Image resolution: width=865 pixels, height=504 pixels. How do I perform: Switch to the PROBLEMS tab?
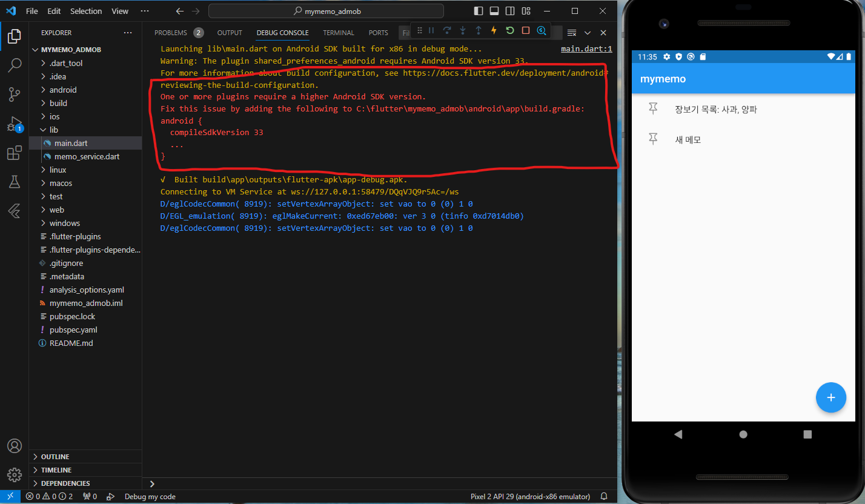pyautogui.click(x=179, y=33)
